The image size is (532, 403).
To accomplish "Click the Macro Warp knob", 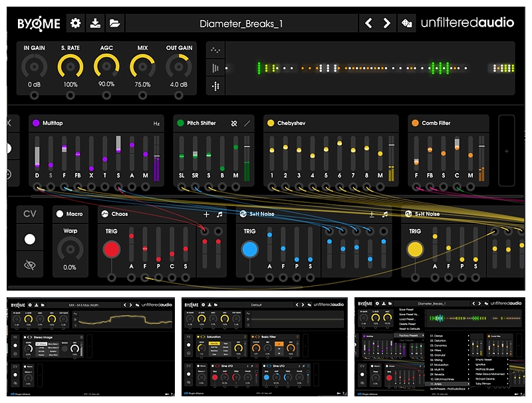I will click(x=70, y=249).
